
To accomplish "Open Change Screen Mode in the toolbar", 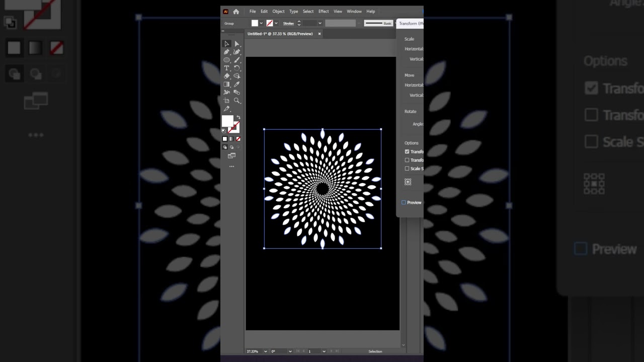I will pos(231,156).
